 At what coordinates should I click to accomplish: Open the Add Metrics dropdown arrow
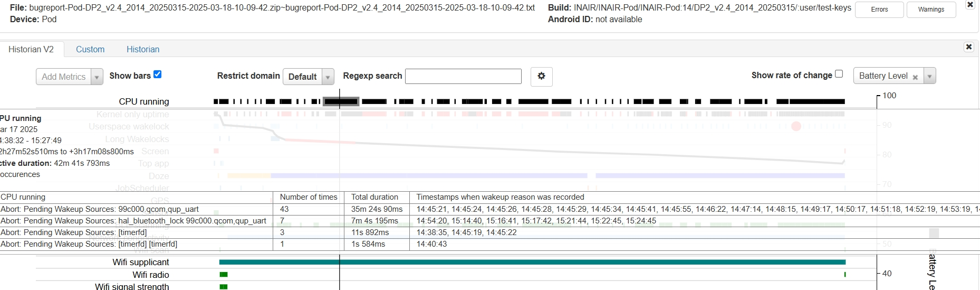point(97,77)
